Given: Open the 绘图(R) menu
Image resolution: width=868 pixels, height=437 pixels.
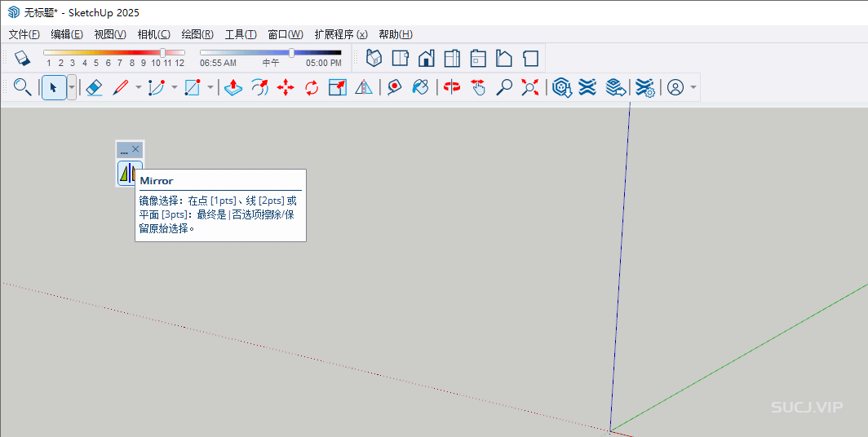Looking at the screenshot, I should click(x=197, y=34).
